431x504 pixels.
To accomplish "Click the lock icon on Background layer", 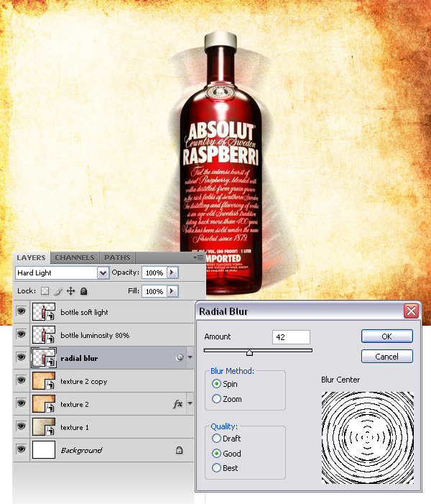I will pyautogui.click(x=179, y=450).
